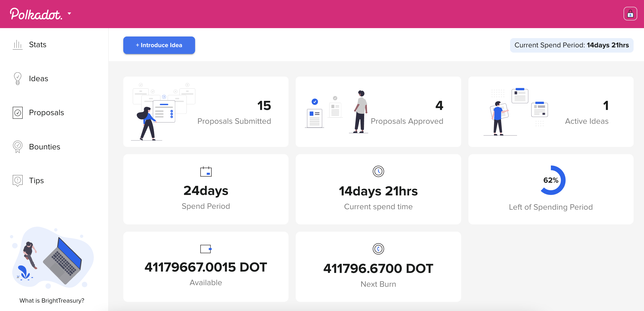Click the Stats sidebar icon
This screenshot has height=311, width=644.
17,44
